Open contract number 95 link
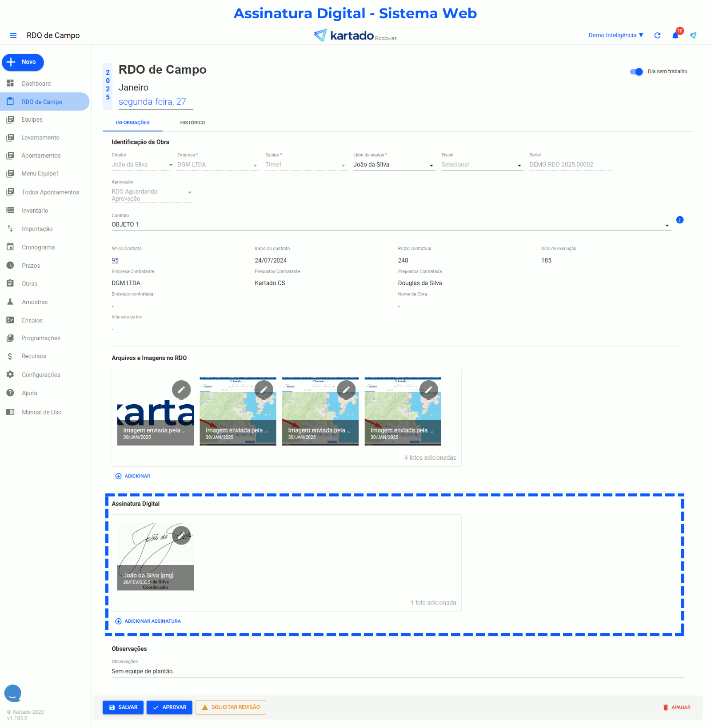Viewport: 711px width, 728px height. pyautogui.click(x=115, y=260)
